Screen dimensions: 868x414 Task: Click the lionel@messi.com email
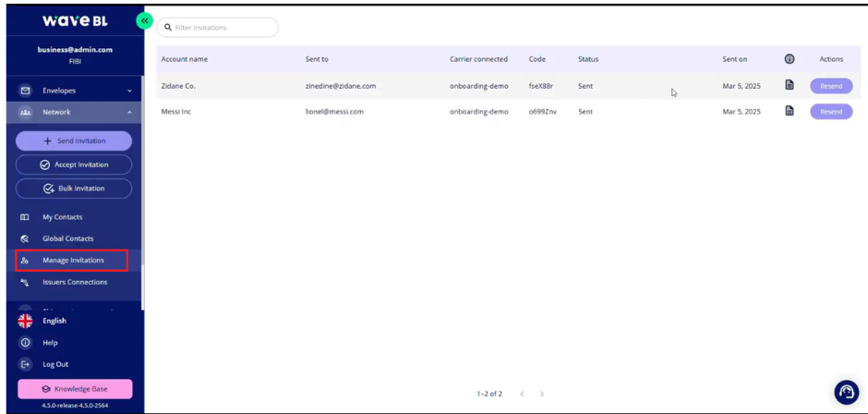(334, 112)
